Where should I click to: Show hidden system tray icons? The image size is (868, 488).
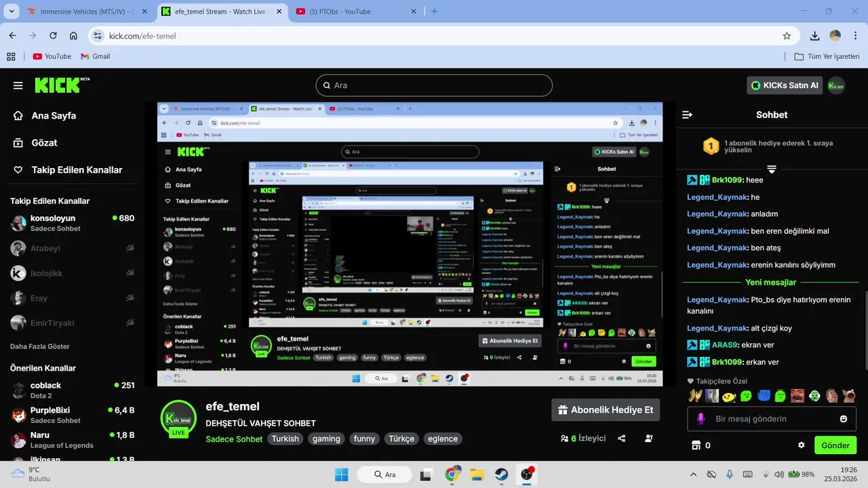tap(693, 474)
